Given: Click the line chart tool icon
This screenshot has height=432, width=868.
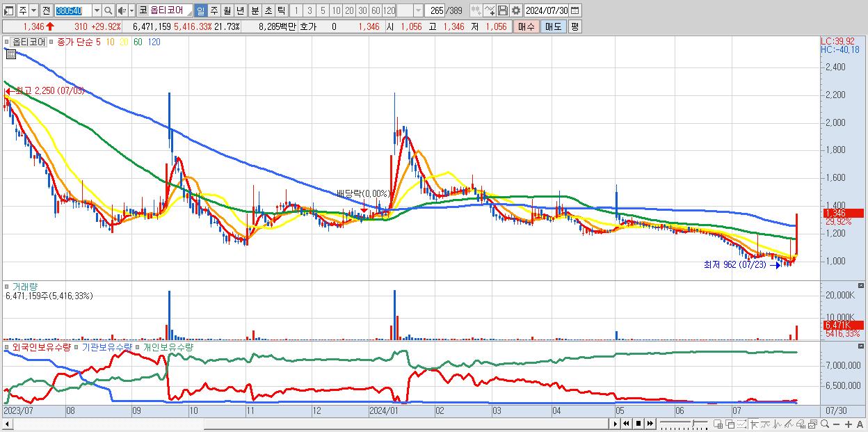Looking at the screenshot, I should (x=765, y=424).
